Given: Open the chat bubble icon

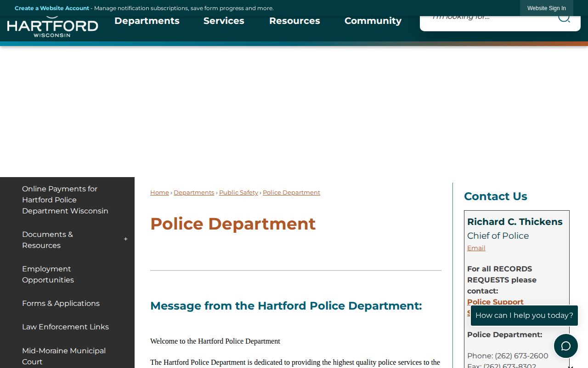Looking at the screenshot, I should click(x=566, y=346).
